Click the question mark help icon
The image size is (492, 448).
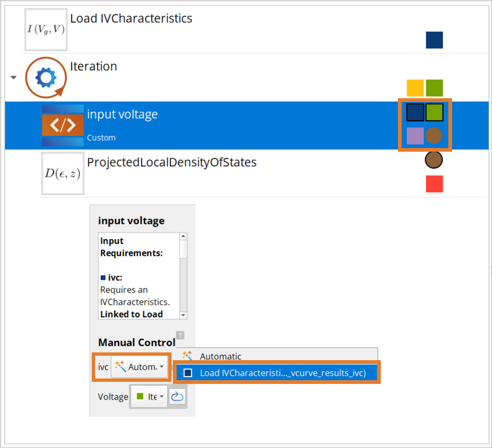[x=180, y=335]
